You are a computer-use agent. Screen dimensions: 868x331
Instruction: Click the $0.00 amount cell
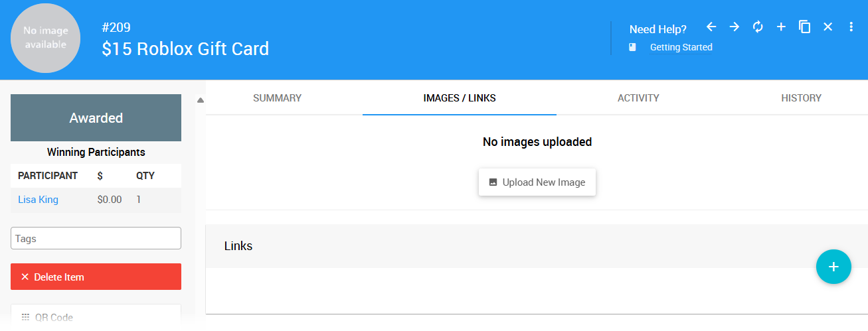(110, 200)
